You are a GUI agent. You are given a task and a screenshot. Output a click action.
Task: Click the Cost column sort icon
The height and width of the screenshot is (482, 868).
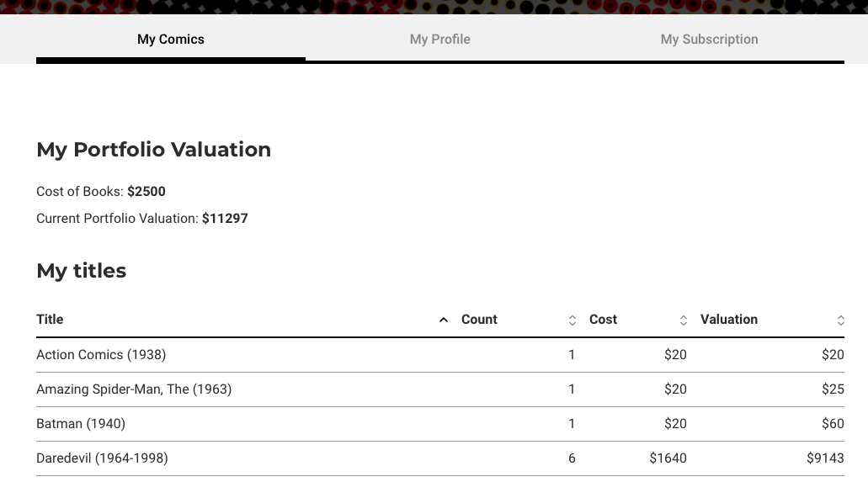coord(684,320)
